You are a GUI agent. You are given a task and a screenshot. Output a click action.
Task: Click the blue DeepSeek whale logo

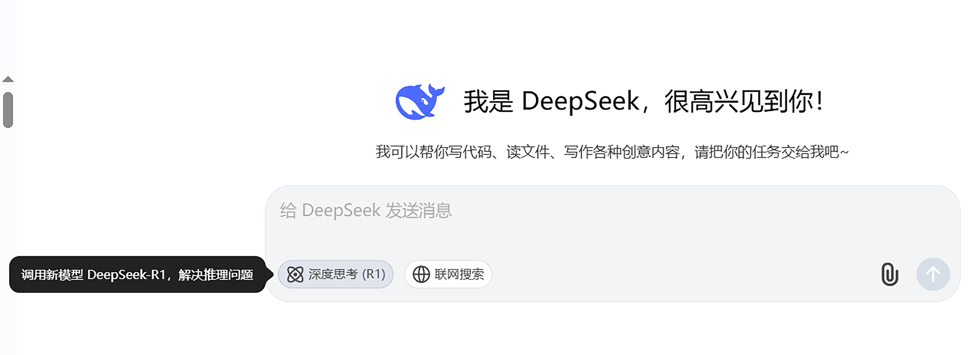tap(420, 102)
